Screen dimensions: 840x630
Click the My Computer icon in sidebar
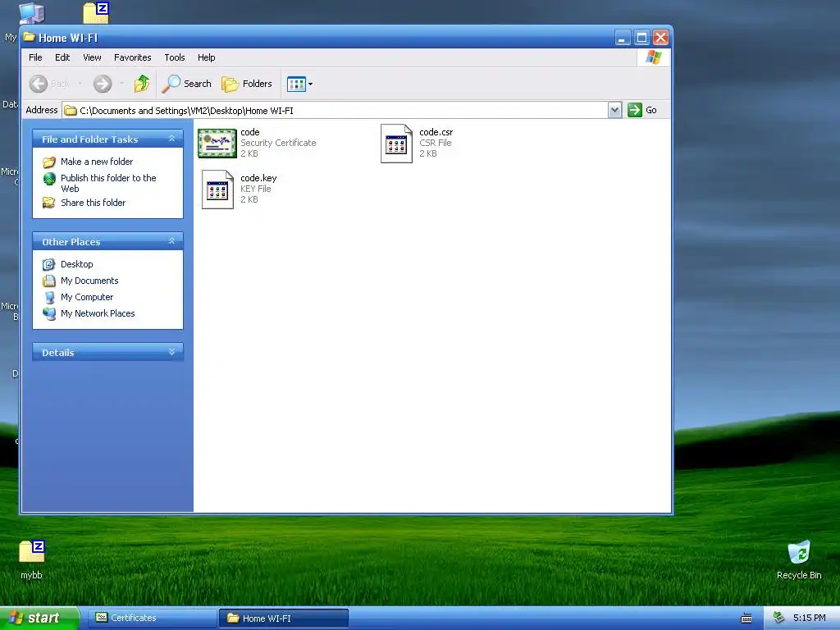[49, 297]
